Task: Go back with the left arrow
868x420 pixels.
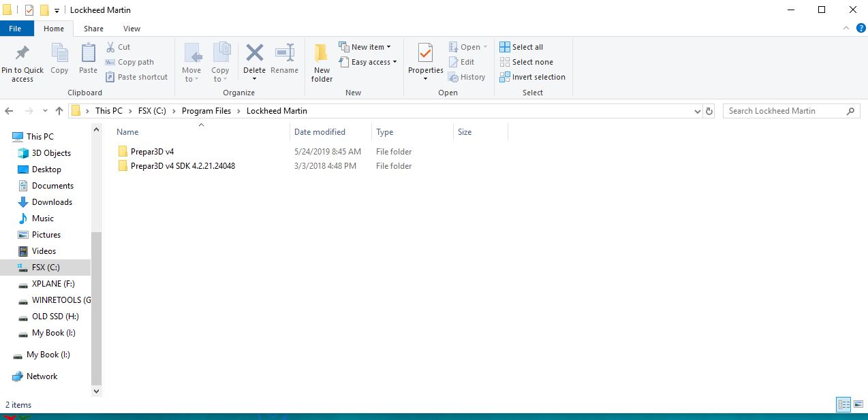Action: [x=10, y=111]
